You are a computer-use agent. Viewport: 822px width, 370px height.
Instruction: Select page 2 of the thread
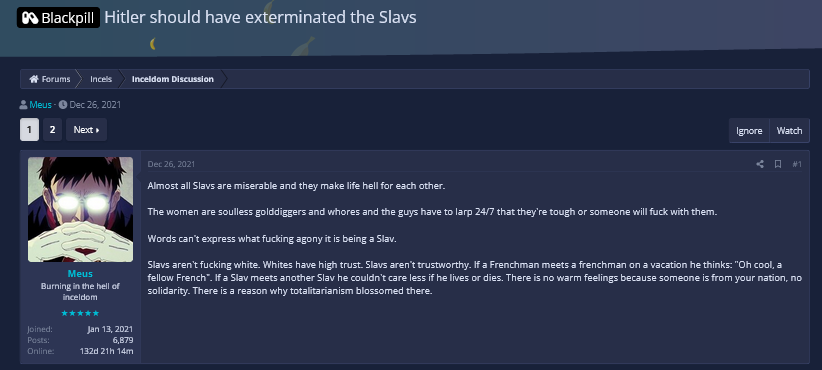pyautogui.click(x=52, y=130)
